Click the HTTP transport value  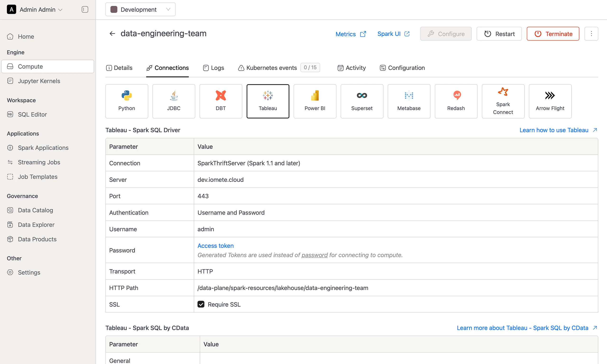[x=205, y=271]
